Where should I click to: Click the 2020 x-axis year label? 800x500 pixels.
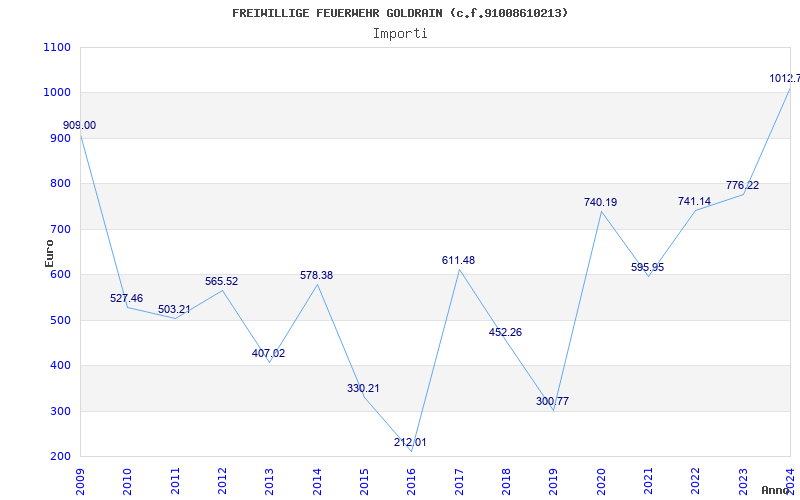click(600, 479)
